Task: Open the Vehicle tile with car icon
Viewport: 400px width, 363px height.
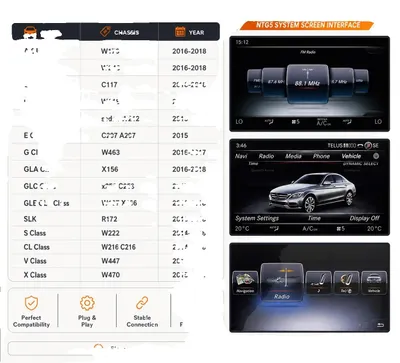Action: pyautogui.click(x=374, y=283)
